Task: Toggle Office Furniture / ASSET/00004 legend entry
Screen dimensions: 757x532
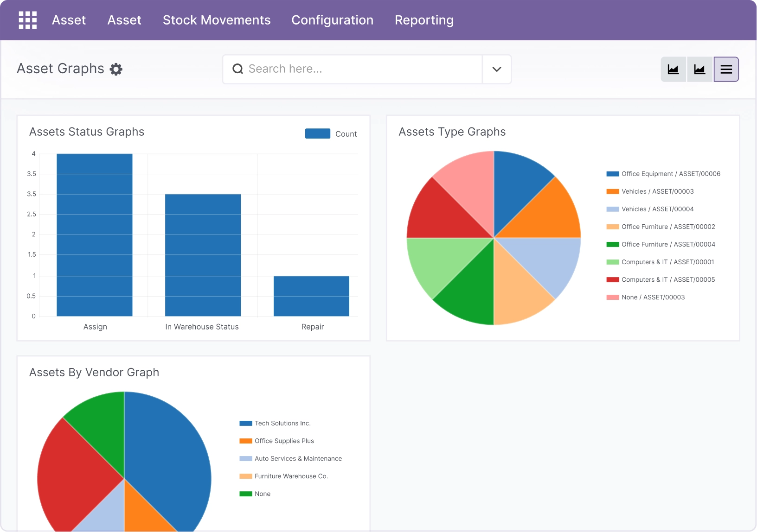Action: pyautogui.click(x=661, y=244)
